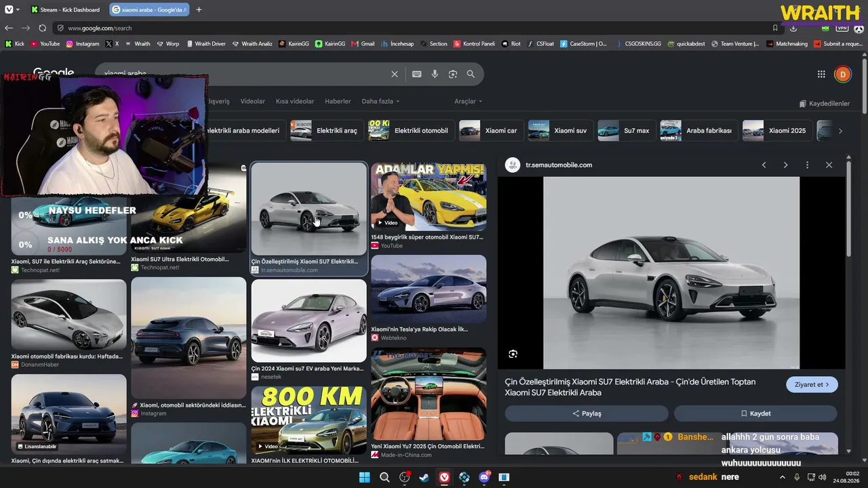Show the previous image in preview panel
The width and height of the screenshot is (868, 488).
coord(764,165)
